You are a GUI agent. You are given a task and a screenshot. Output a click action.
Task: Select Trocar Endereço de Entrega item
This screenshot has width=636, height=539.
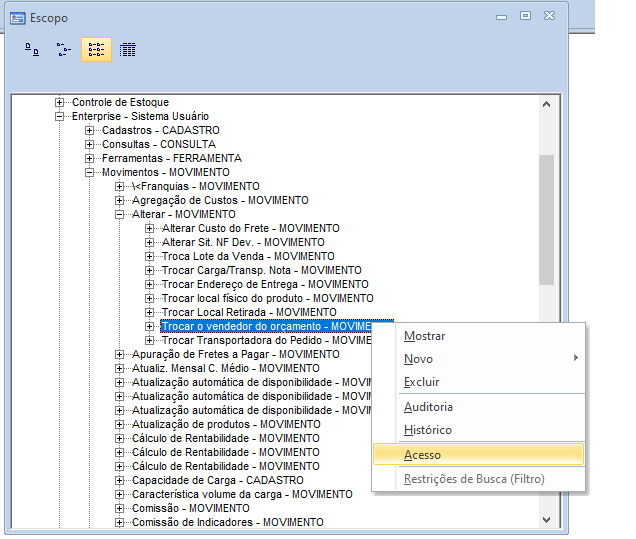click(x=265, y=285)
